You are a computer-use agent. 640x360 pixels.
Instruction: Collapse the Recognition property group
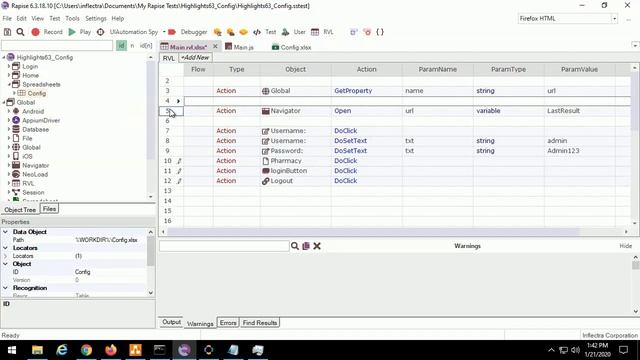[x=5, y=288]
